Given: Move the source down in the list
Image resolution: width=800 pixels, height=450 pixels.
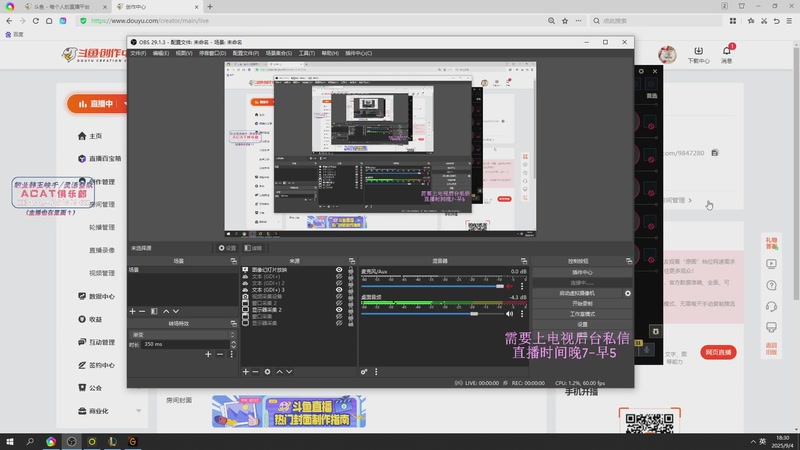Looking at the screenshot, I should coord(289,372).
